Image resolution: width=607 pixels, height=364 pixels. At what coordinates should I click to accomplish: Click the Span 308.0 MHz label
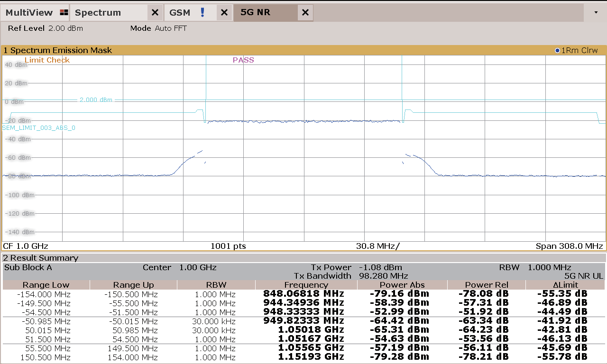point(569,246)
